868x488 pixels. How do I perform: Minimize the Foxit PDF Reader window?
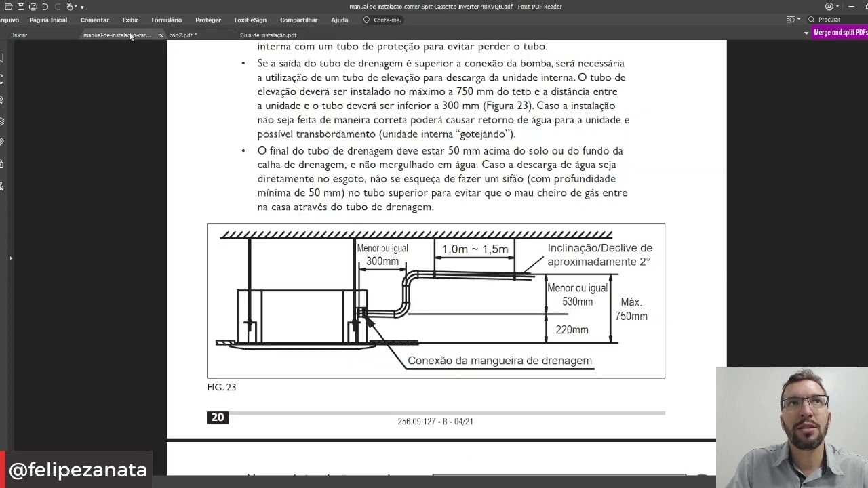851,7
